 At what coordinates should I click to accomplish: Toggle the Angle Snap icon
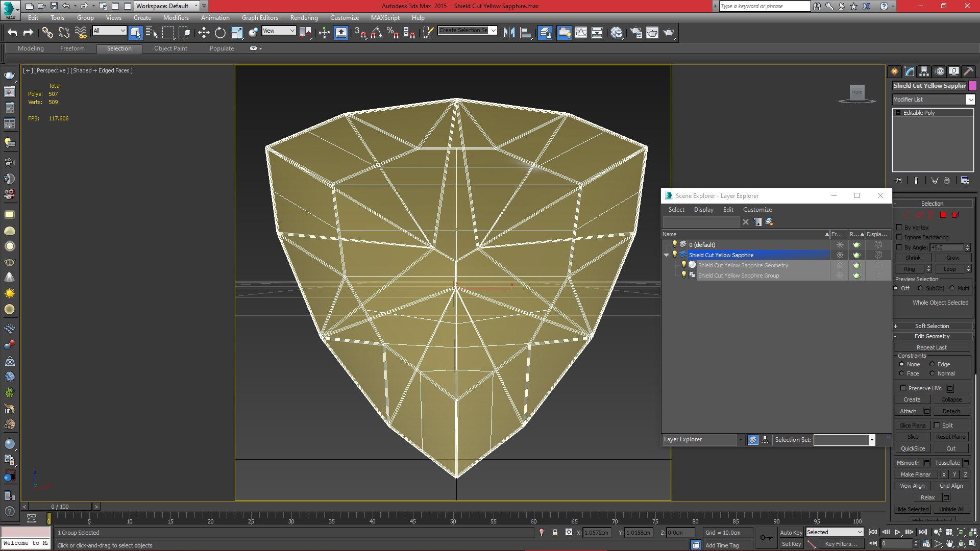pyautogui.click(x=377, y=33)
